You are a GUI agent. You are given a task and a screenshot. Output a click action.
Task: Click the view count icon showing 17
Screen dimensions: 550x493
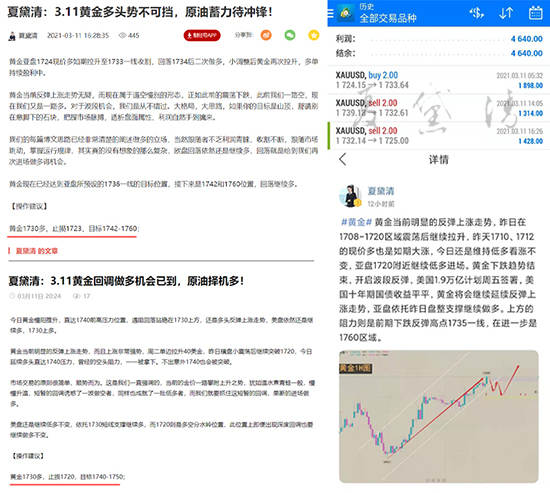[x=76, y=296]
